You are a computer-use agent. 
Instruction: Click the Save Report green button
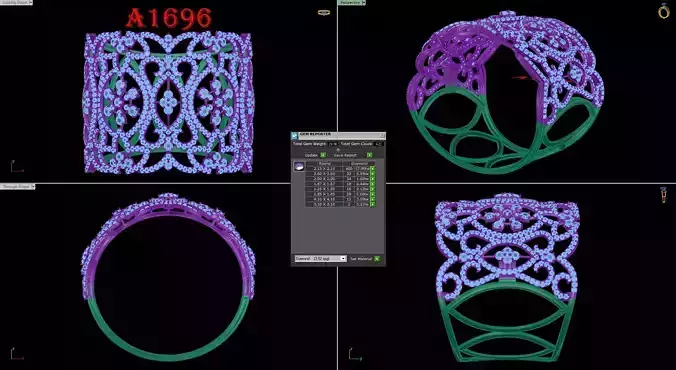coord(369,155)
